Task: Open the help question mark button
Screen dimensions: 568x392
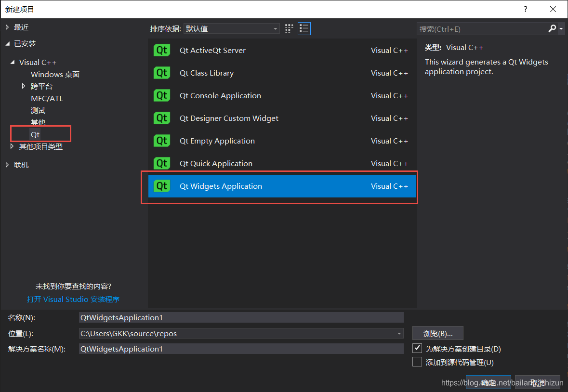Action: pyautogui.click(x=525, y=9)
